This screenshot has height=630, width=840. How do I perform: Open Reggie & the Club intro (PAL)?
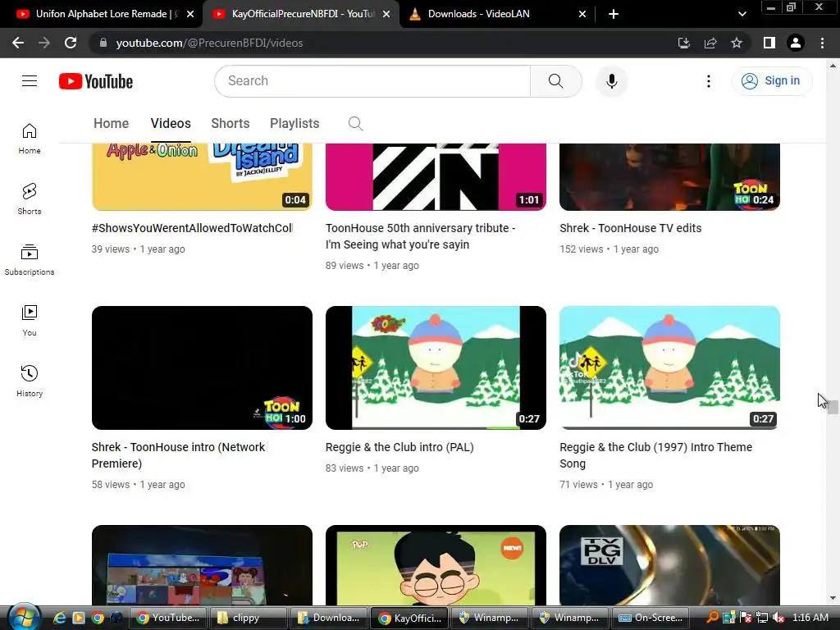pos(399,447)
